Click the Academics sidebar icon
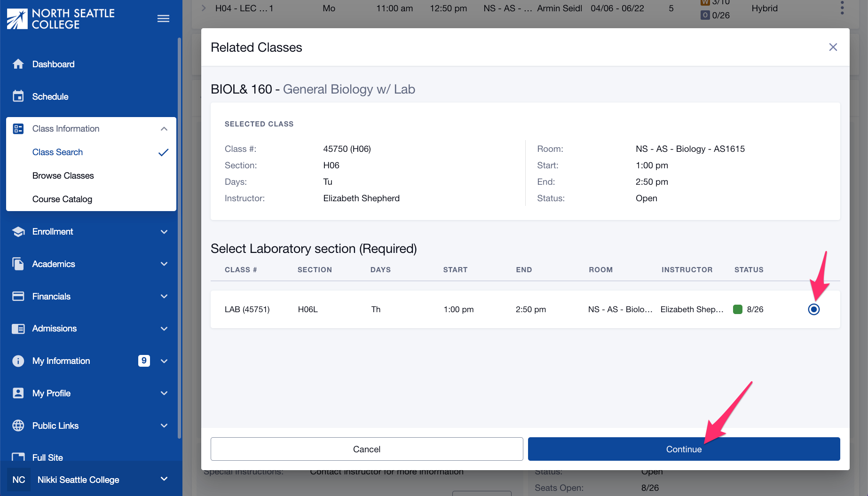Screen dimensions: 868x496 (18, 264)
